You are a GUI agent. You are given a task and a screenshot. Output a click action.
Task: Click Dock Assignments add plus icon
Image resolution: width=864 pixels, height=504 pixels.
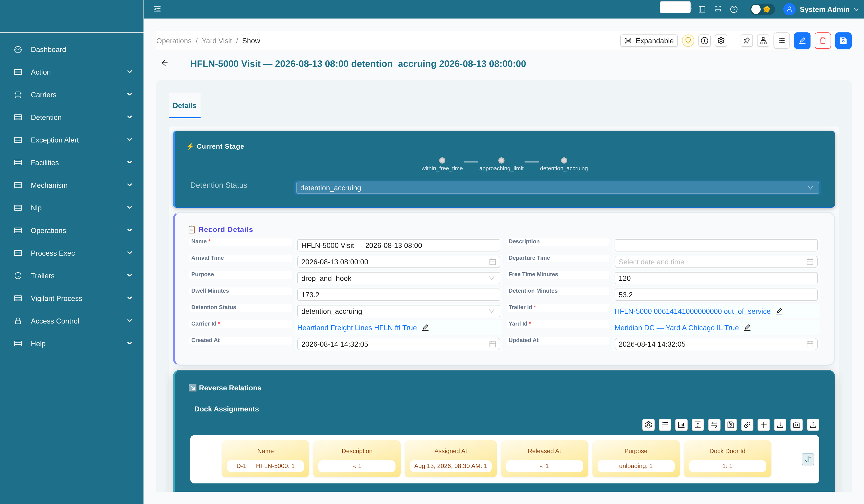tap(763, 425)
